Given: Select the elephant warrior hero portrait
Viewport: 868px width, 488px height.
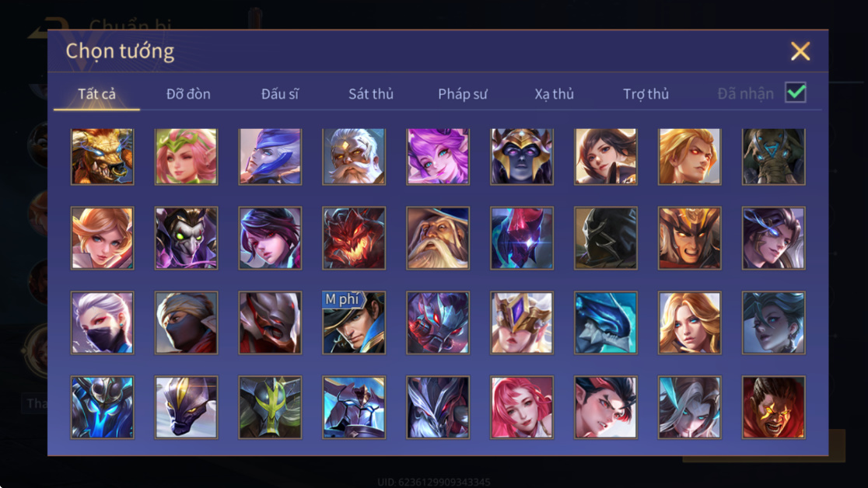Looking at the screenshot, I should (773, 157).
